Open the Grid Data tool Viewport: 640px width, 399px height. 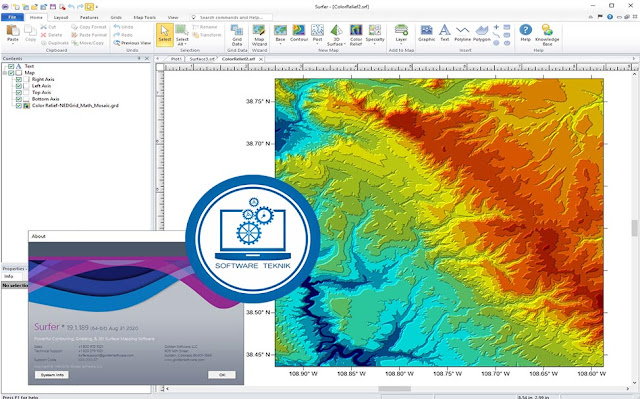coord(237,35)
